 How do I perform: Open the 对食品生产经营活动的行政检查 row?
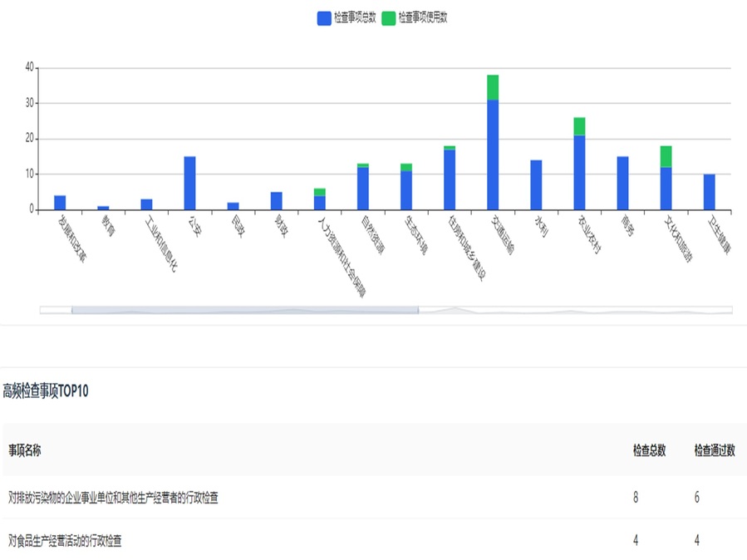[x=65, y=541]
